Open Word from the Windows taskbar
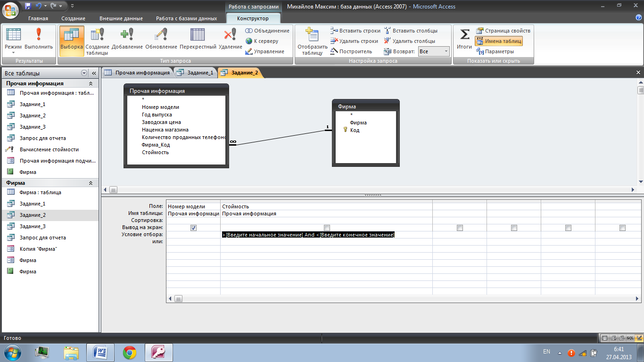644x362 pixels. point(100,352)
